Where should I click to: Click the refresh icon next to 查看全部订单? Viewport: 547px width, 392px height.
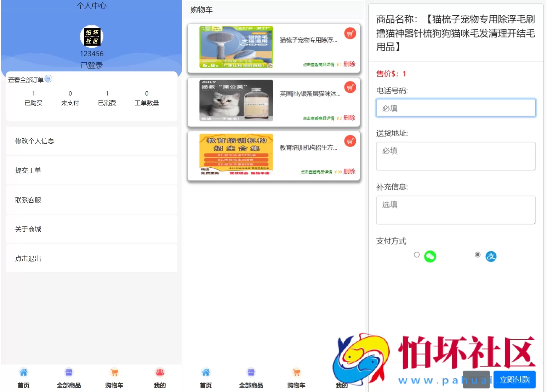[x=49, y=79]
